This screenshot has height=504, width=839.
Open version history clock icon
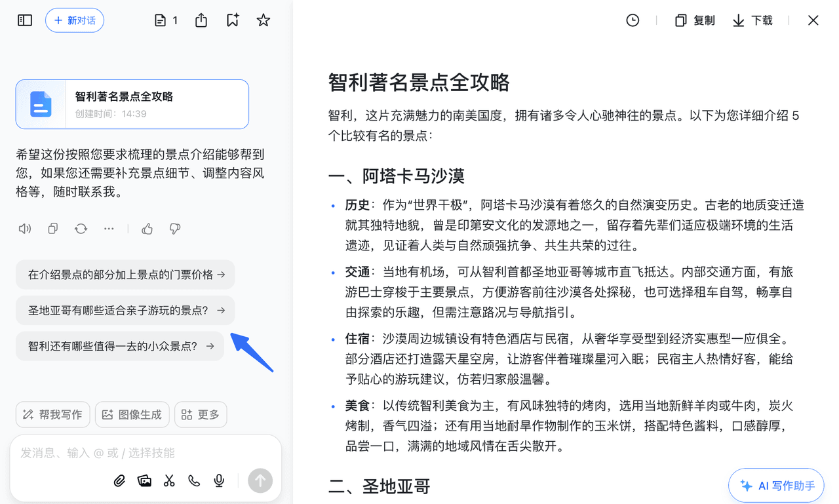[x=633, y=20]
